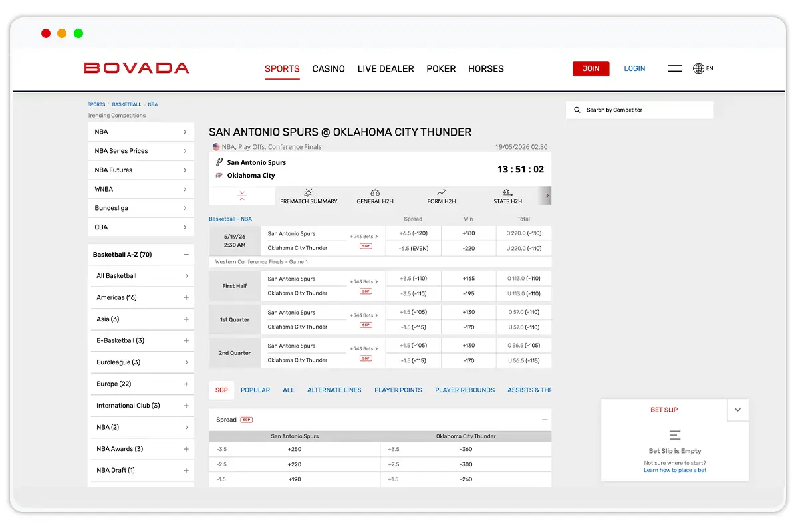Click Search by Competitor field
The width and height of the screenshot is (798, 532).
tap(640, 110)
